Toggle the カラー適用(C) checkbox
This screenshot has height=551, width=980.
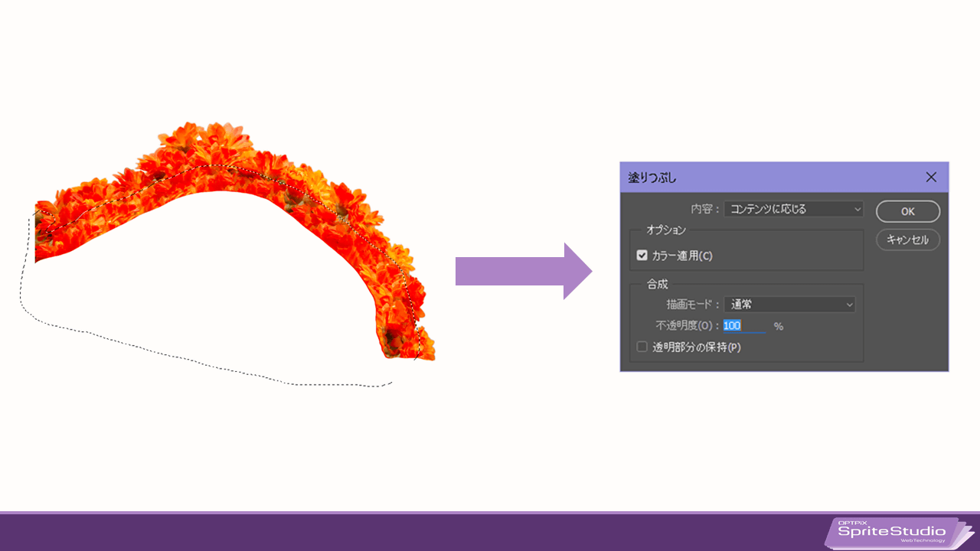[x=642, y=256]
